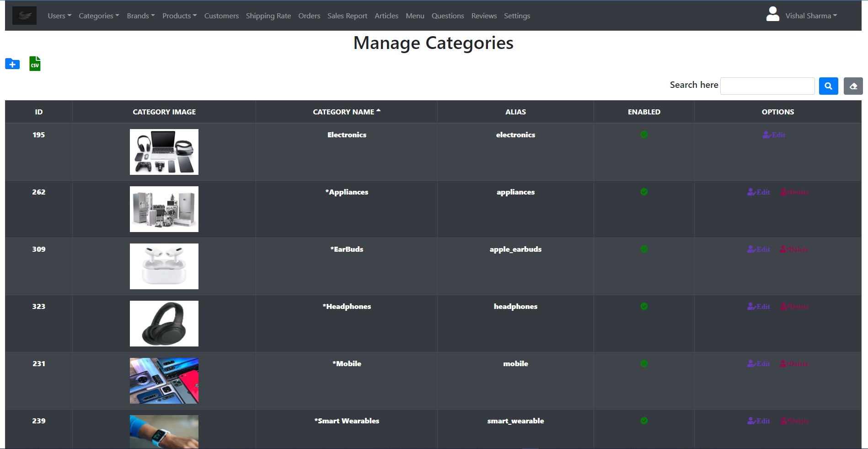Export categories using the CSV icon
Image resolution: width=868 pixels, height=449 pixels.
34,64
